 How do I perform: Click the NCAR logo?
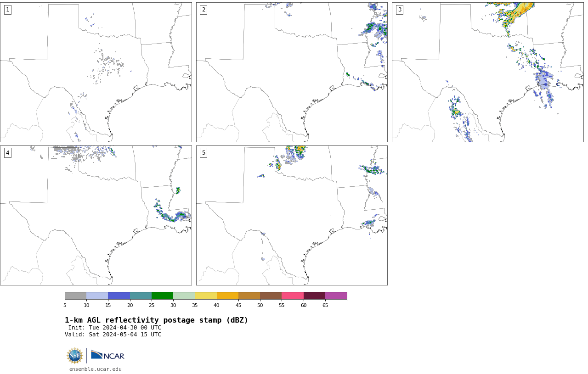(x=107, y=355)
